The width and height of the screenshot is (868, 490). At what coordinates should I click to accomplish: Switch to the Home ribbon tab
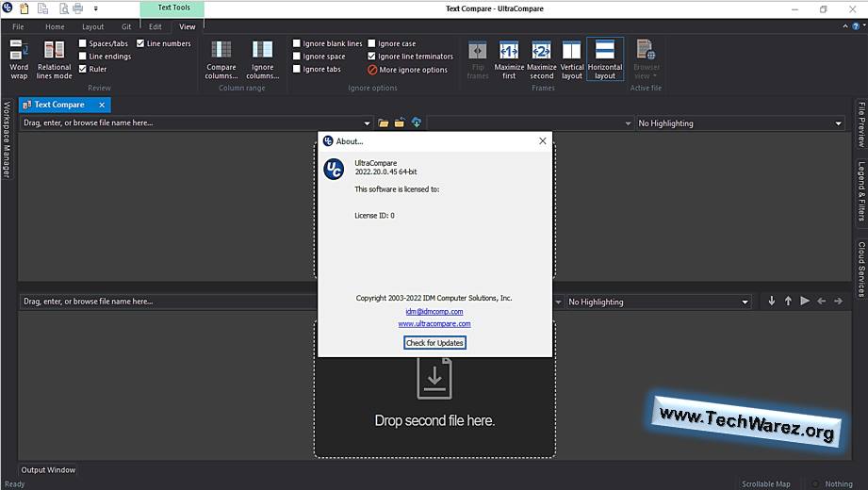tap(55, 26)
